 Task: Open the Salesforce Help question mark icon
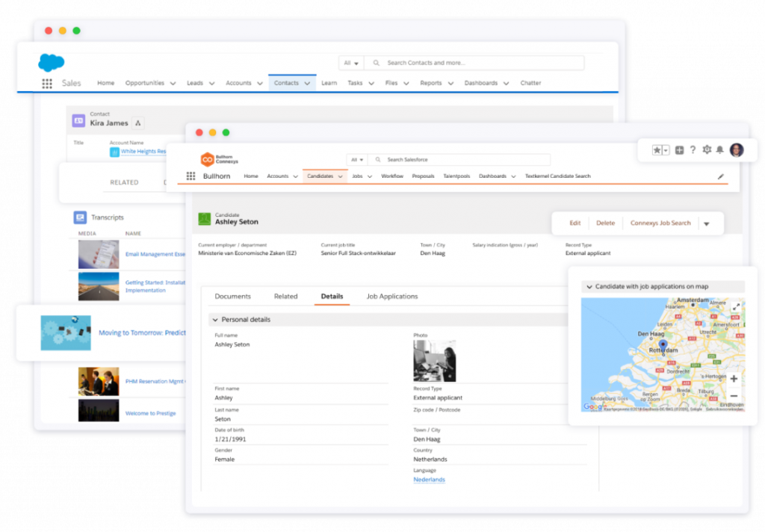(x=693, y=149)
